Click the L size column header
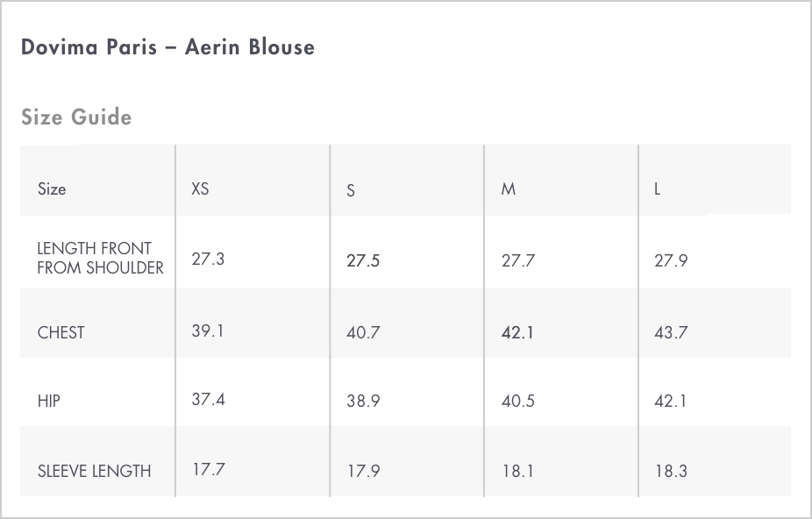This screenshot has height=519, width=812. tap(657, 189)
